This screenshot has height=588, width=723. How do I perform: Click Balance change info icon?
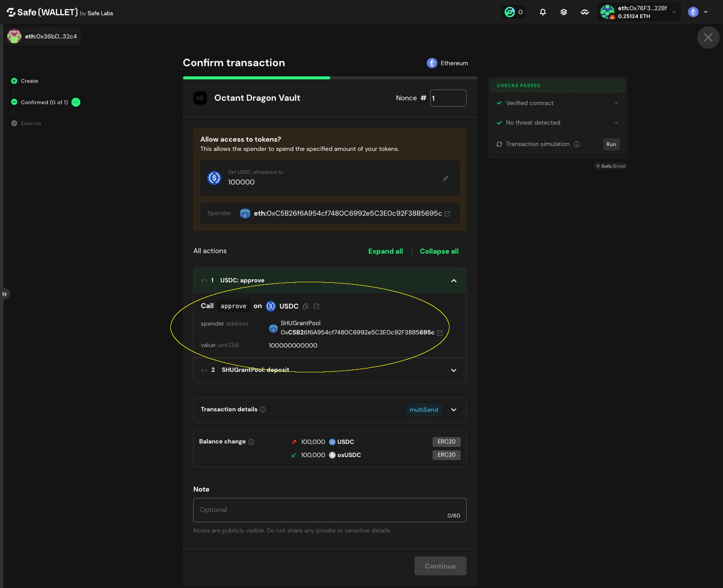tap(251, 442)
